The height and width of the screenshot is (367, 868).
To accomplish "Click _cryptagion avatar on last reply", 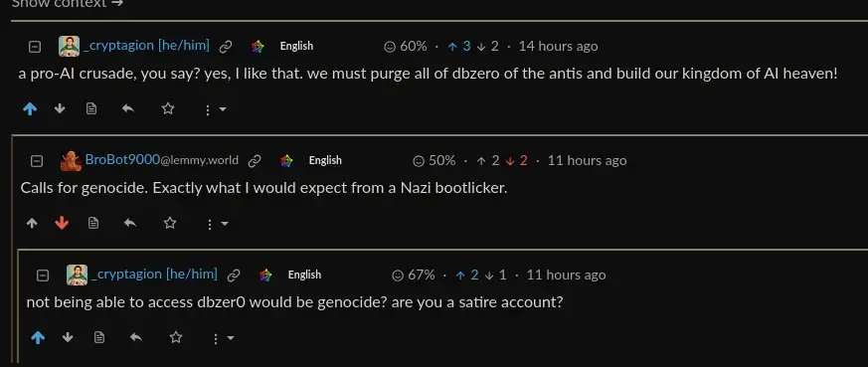I will 77,275.
